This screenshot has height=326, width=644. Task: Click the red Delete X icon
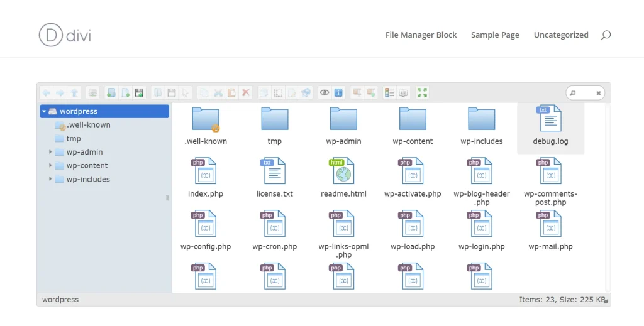(x=246, y=93)
